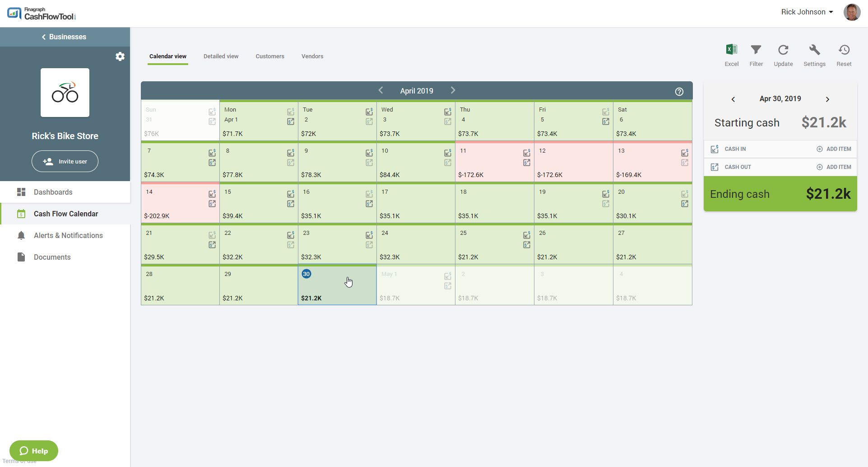
Task: Open the Vendors tab
Action: pyautogui.click(x=312, y=56)
